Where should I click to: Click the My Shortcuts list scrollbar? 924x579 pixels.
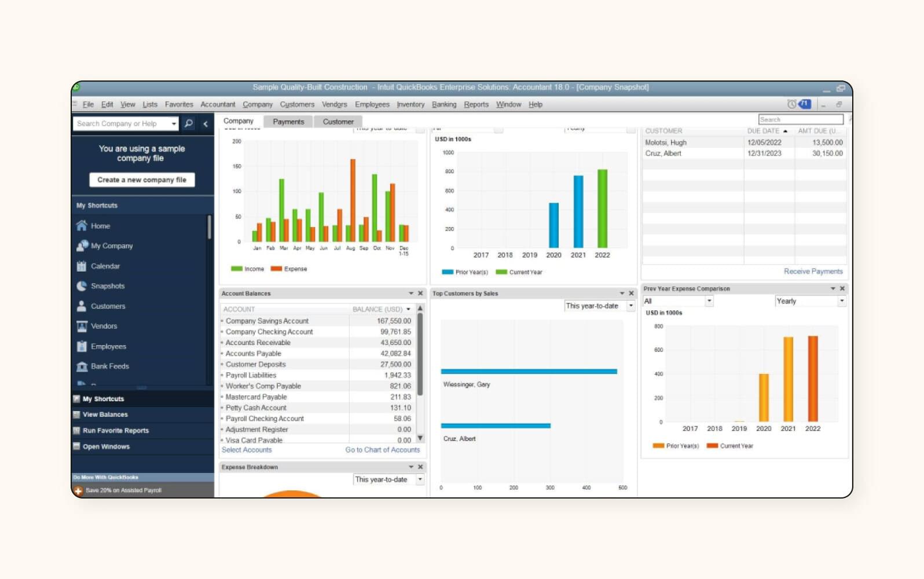[209, 227]
